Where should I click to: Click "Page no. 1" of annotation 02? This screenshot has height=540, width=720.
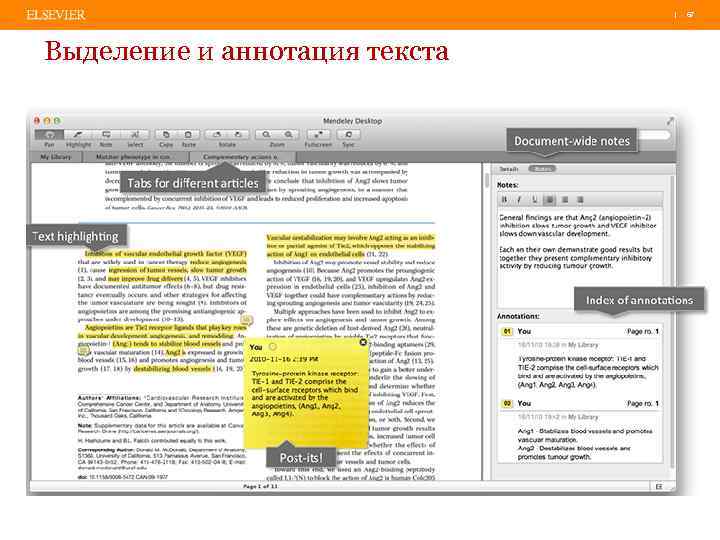(x=643, y=404)
